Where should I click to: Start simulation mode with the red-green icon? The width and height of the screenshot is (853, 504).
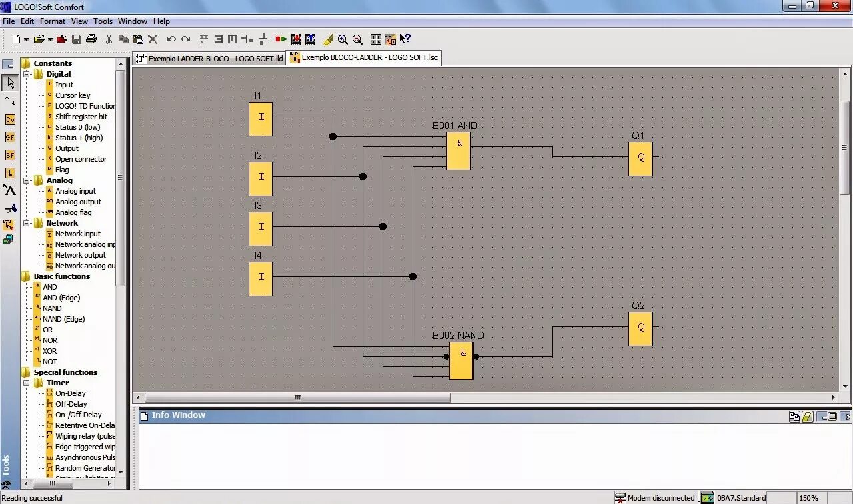click(281, 39)
